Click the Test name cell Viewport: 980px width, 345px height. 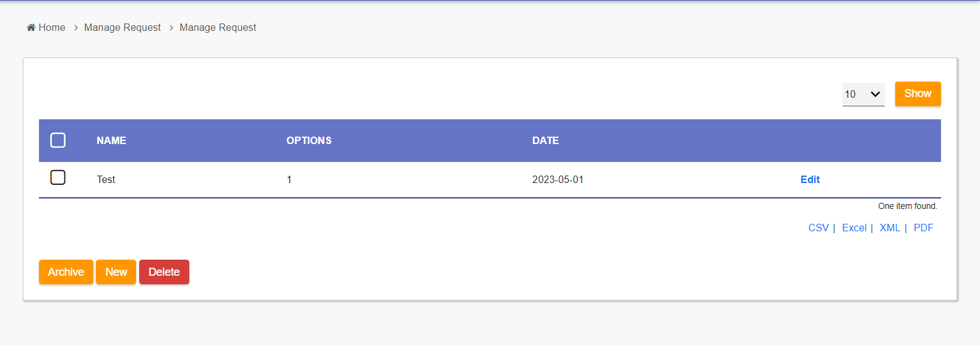(x=106, y=180)
